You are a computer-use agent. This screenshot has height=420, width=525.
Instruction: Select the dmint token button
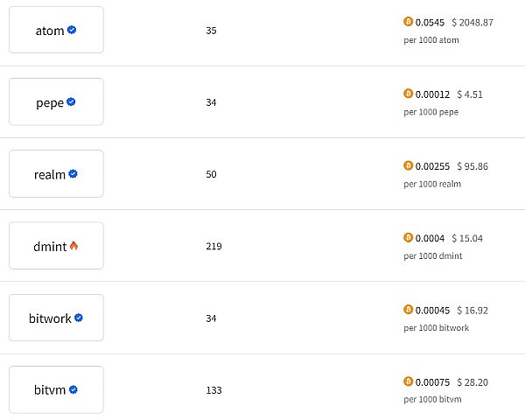point(56,246)
